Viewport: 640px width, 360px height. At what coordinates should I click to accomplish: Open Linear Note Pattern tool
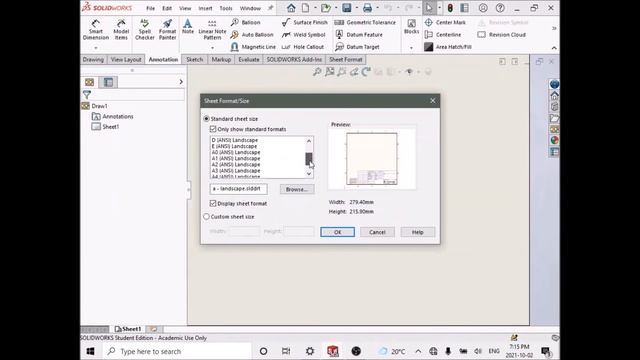tap(212, 29)
